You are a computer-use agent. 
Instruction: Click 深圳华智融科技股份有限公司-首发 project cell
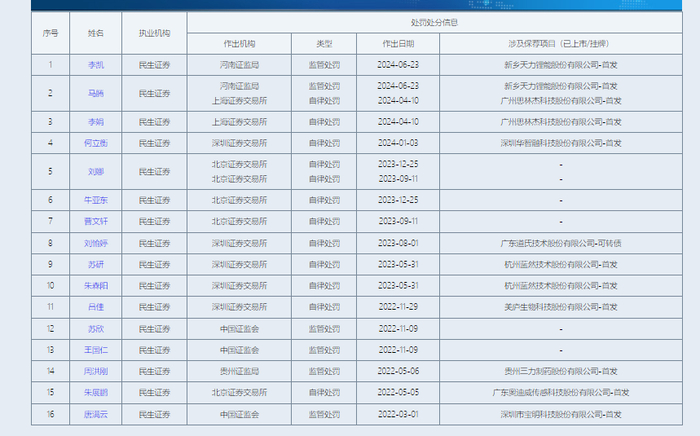point(561,143)
